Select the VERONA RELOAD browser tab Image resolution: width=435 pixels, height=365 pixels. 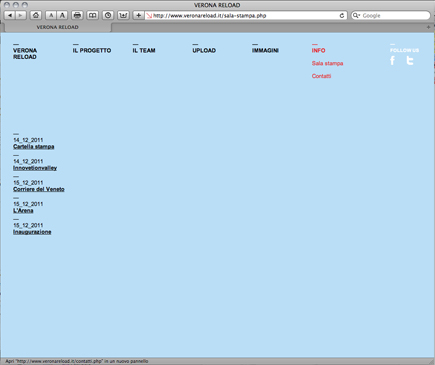click(57, 27)
